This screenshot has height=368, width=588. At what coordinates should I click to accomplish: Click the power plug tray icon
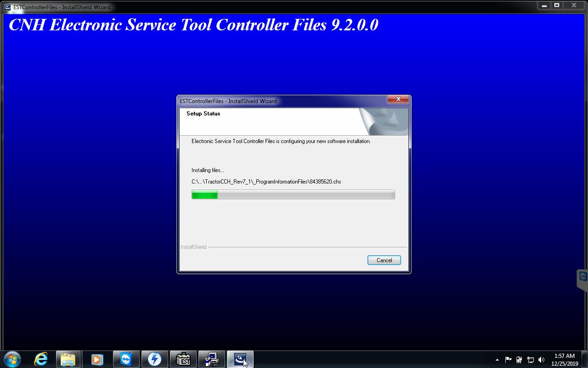point(519,360)
